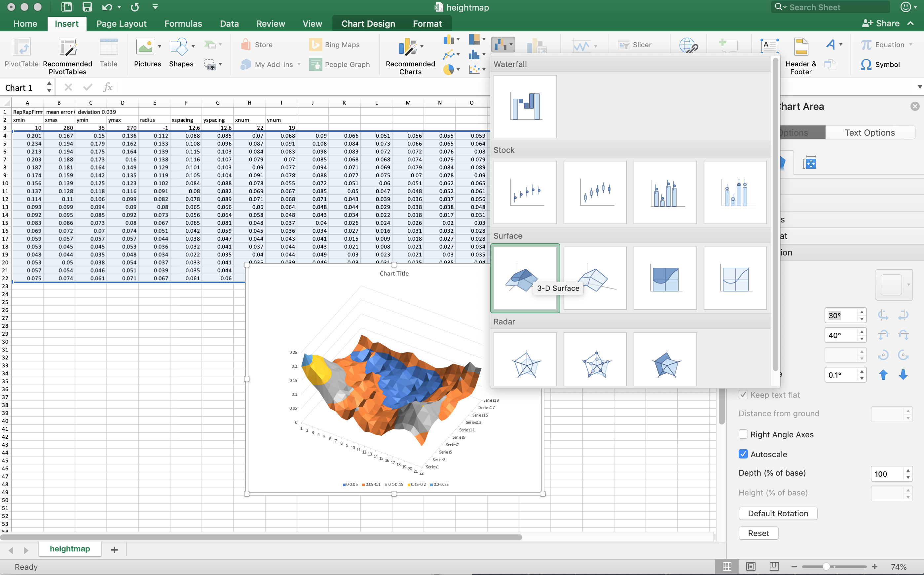Click the Default Rotation button

click(x=778, y=513)
